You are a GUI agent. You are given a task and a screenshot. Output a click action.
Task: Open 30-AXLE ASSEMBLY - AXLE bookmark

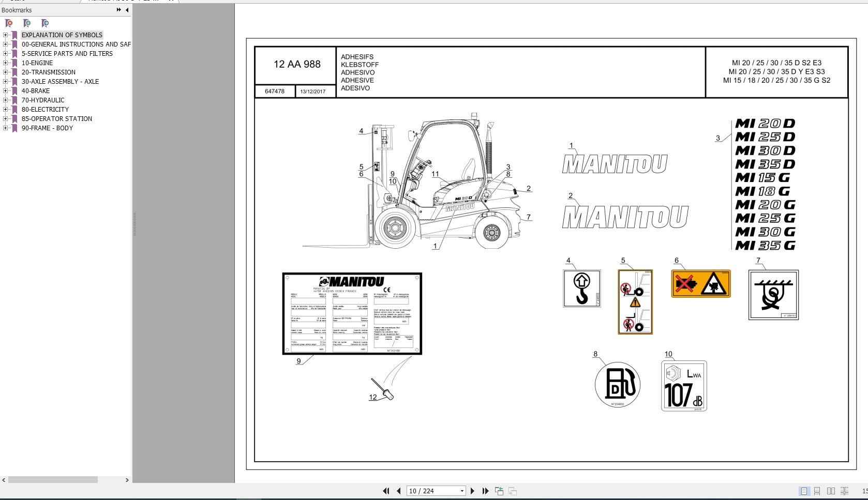click(60, 82)
